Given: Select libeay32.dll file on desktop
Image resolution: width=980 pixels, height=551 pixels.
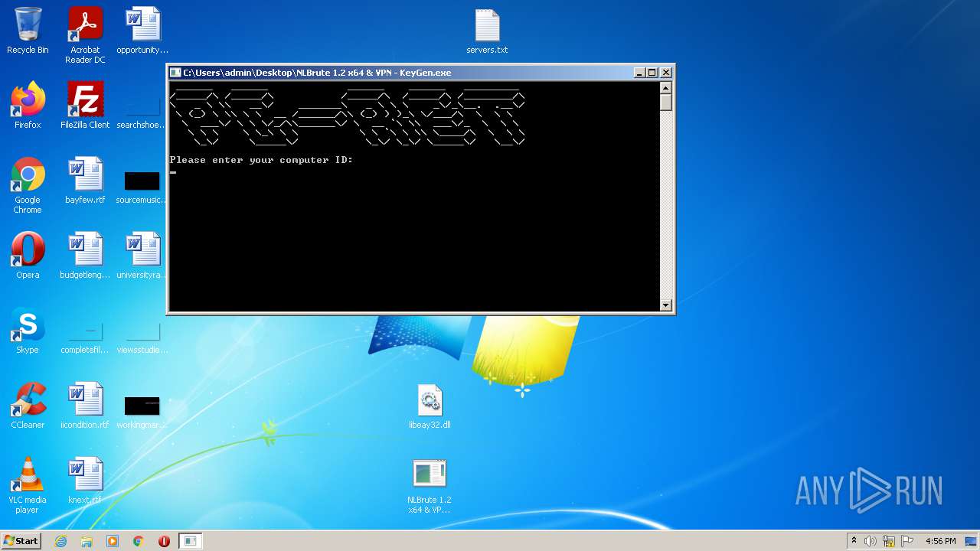Looking at the screenshot, I should pyautogui.click(x=430, y=406).
